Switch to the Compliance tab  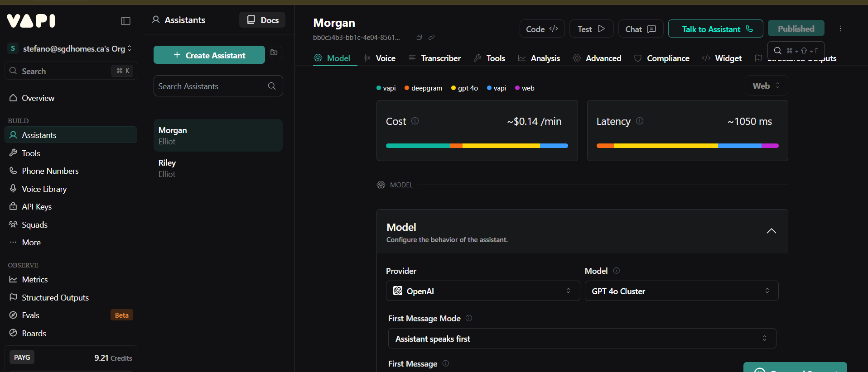pyautogui.click(x=662, y=58)
